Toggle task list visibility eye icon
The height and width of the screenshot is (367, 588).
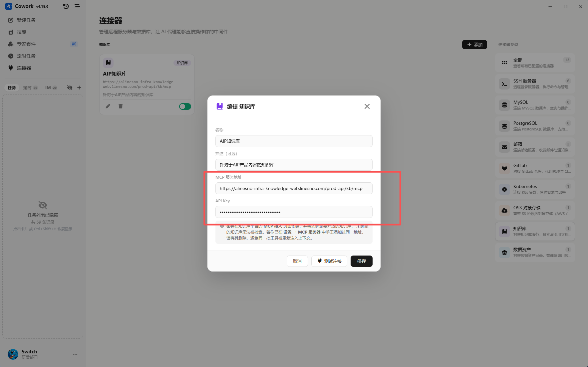tap(70, 88)
